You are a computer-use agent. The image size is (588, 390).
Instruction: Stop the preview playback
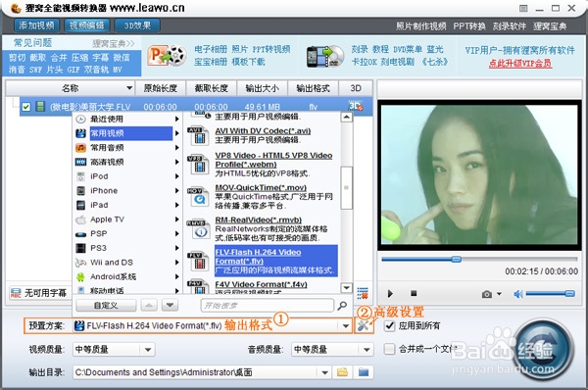coord(414,293)
